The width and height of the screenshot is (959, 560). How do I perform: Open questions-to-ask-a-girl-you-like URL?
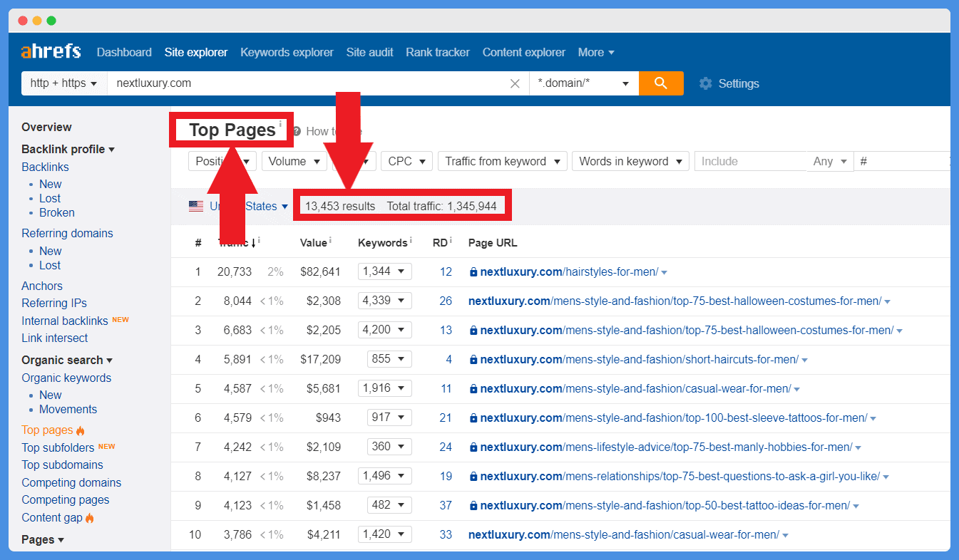pos(680,477)
